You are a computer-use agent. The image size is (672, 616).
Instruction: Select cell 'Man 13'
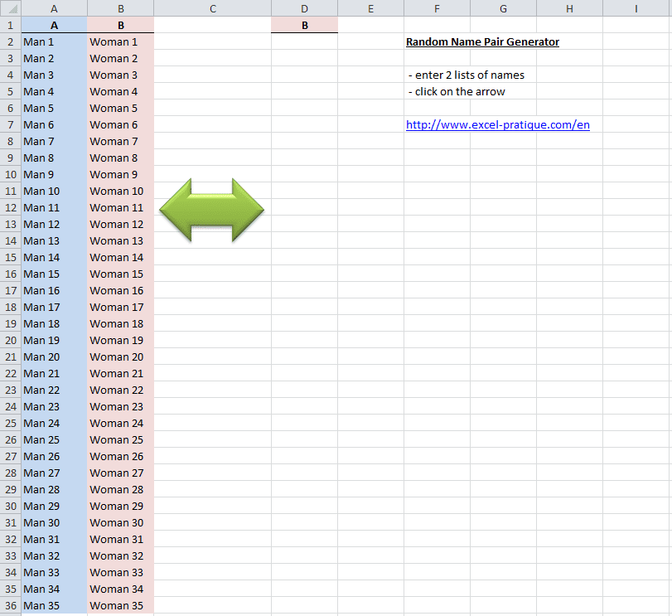(54, 241)
